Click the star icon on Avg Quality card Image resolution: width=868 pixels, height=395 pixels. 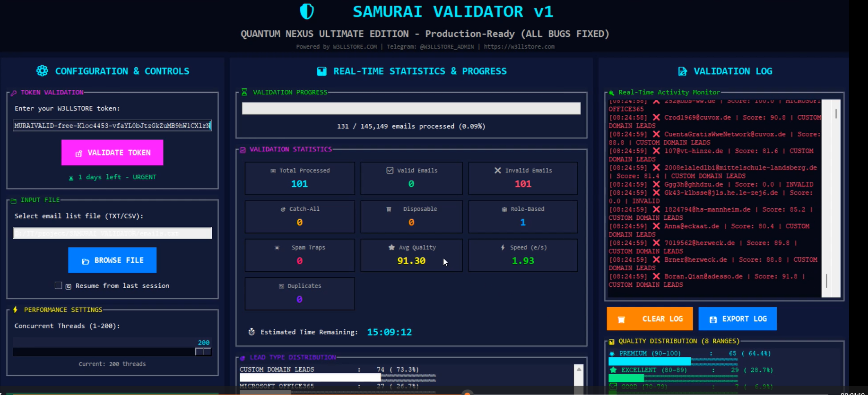391,247
